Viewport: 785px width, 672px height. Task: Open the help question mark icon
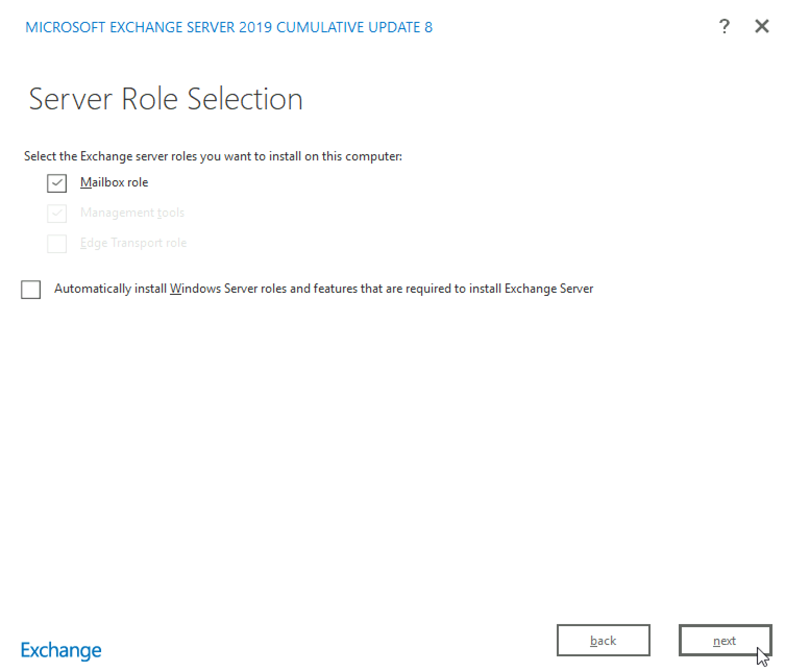click(x=724, y=26)
